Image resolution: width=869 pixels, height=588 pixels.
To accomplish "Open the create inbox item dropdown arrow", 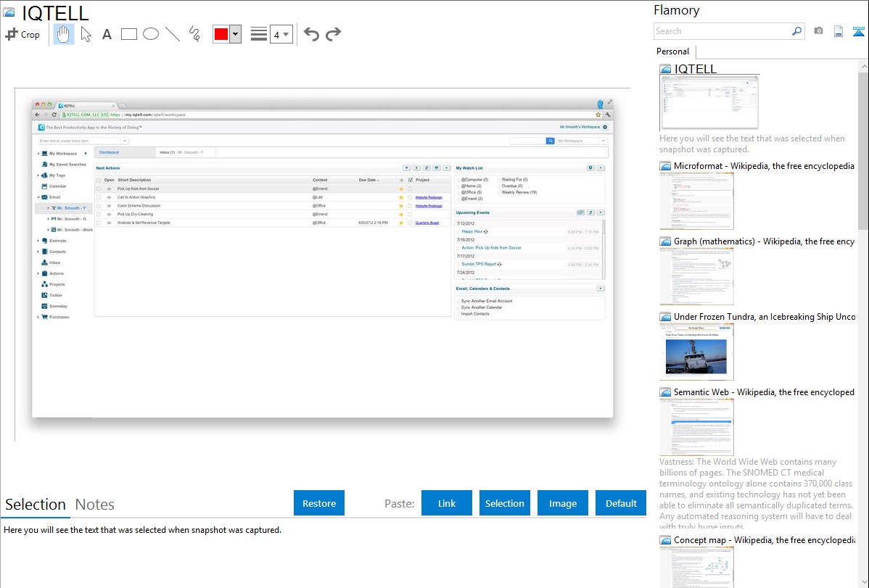I will click(x=125, y=141).
